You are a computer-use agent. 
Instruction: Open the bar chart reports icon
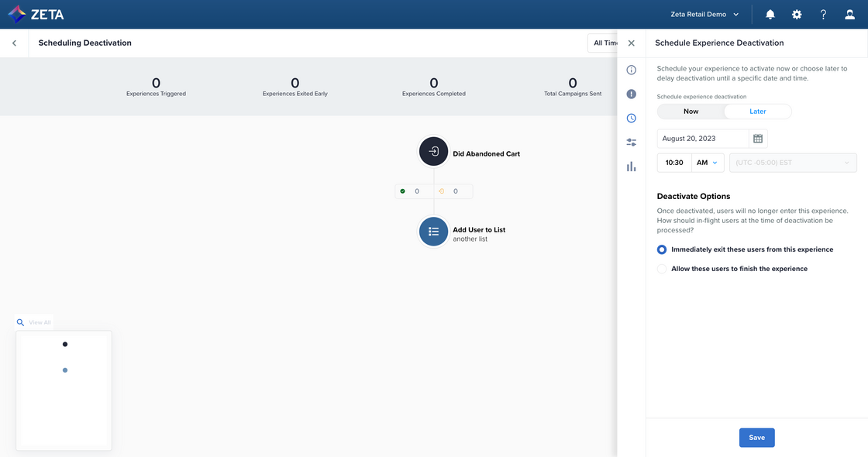coord(631,167)
